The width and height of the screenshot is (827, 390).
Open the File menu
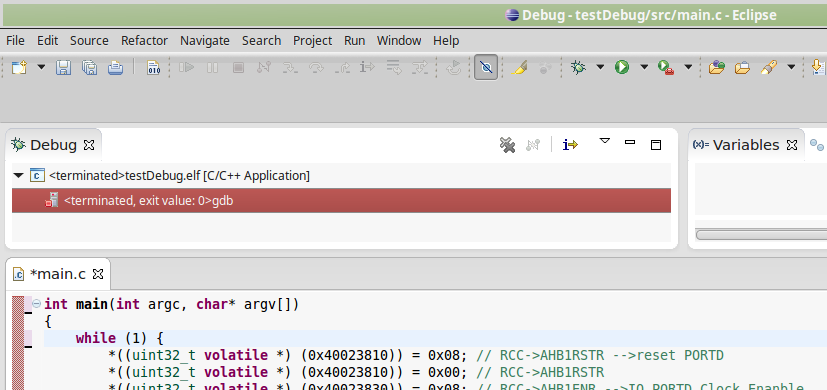coord(15,41)
